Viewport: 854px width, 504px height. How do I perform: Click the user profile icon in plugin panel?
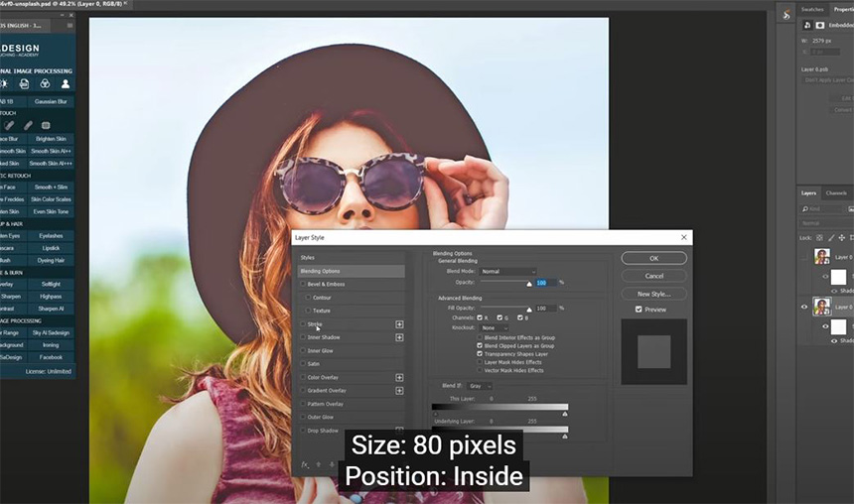(66, 84)
